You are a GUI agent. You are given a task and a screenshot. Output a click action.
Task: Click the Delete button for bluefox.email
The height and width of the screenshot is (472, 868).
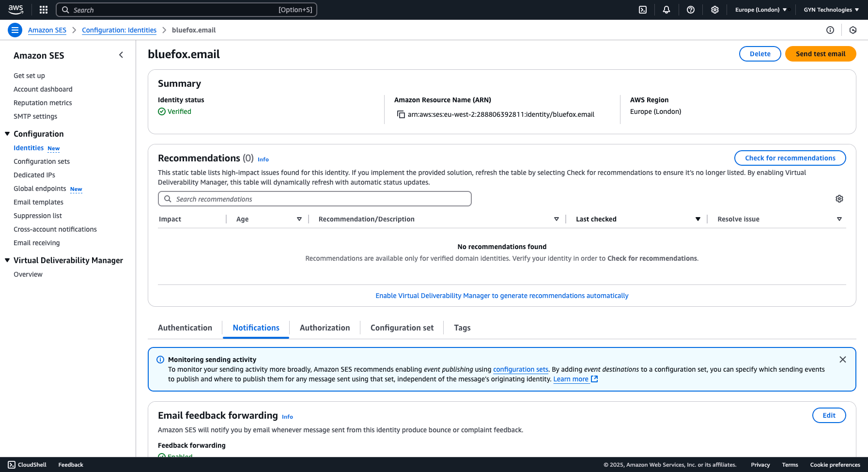coord(759,54)
